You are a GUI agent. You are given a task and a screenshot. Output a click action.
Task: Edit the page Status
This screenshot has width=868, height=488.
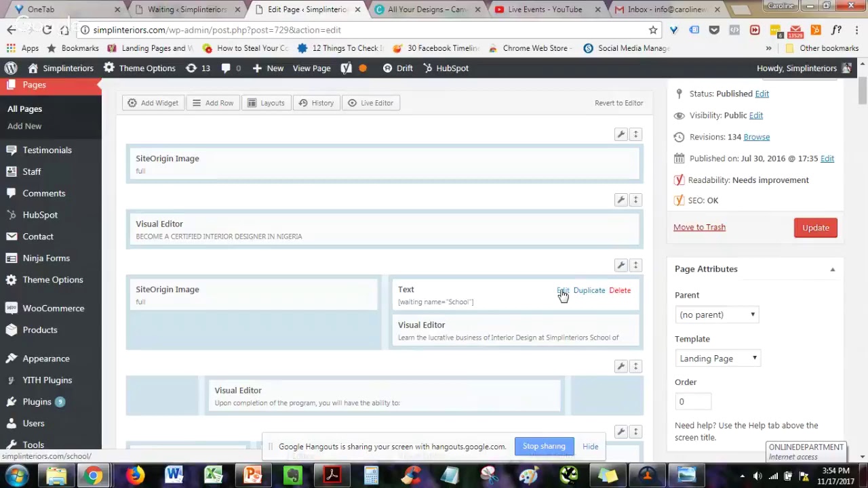[762, 94]
